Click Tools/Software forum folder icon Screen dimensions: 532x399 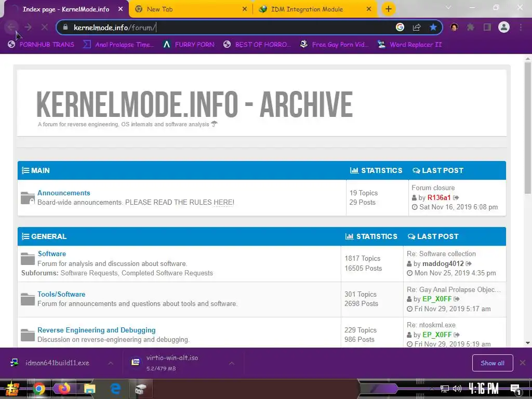coord(28,299)
